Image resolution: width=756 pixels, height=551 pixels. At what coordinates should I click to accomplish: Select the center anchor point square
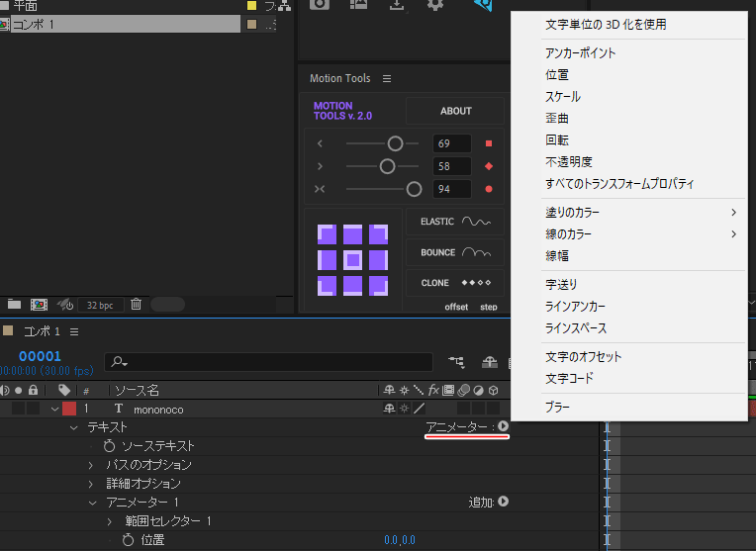pos(352,260)
